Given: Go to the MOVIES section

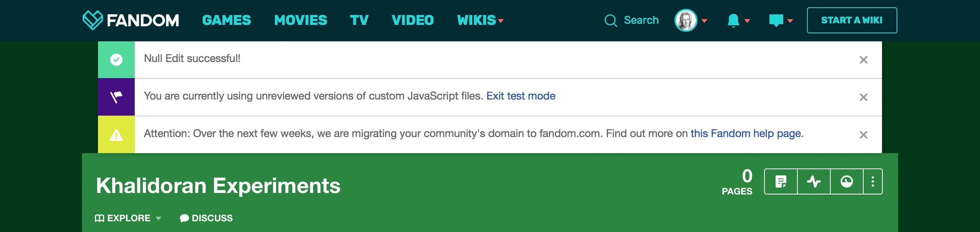Looking at the screenshot, I should (301, 20).
